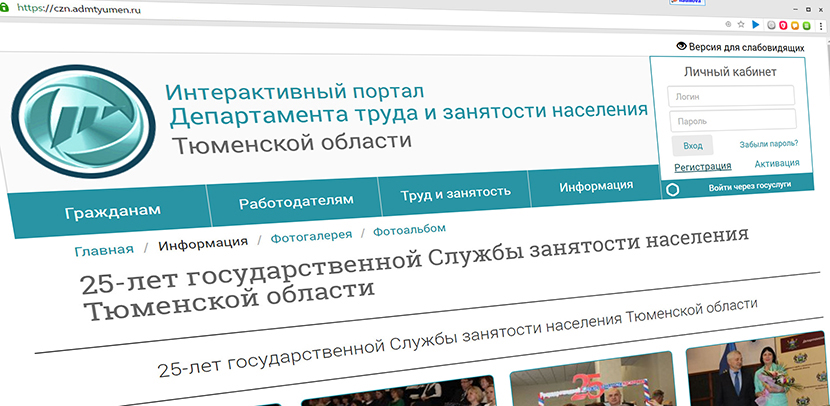Maximize the browser window
This screenshot has height=406, width=830.
click(x=809, y=10)
